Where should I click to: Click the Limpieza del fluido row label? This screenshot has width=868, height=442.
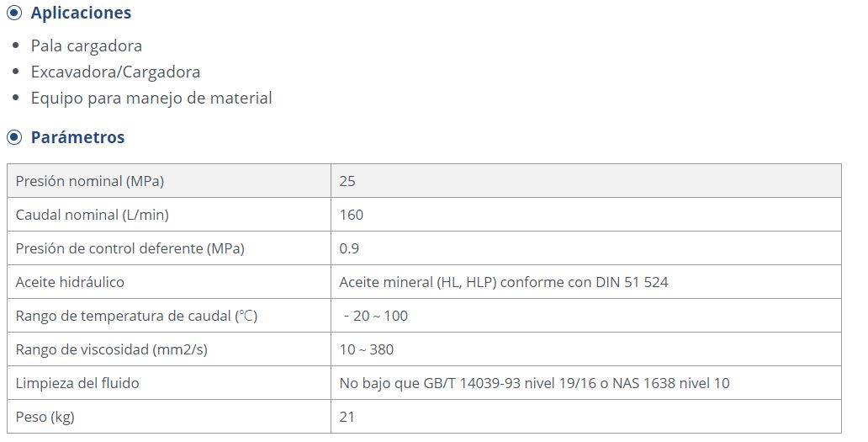tap(77, 383)
